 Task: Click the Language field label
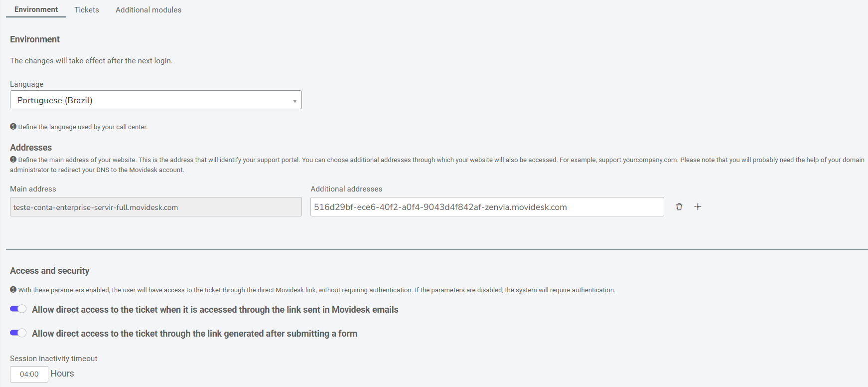27,84
